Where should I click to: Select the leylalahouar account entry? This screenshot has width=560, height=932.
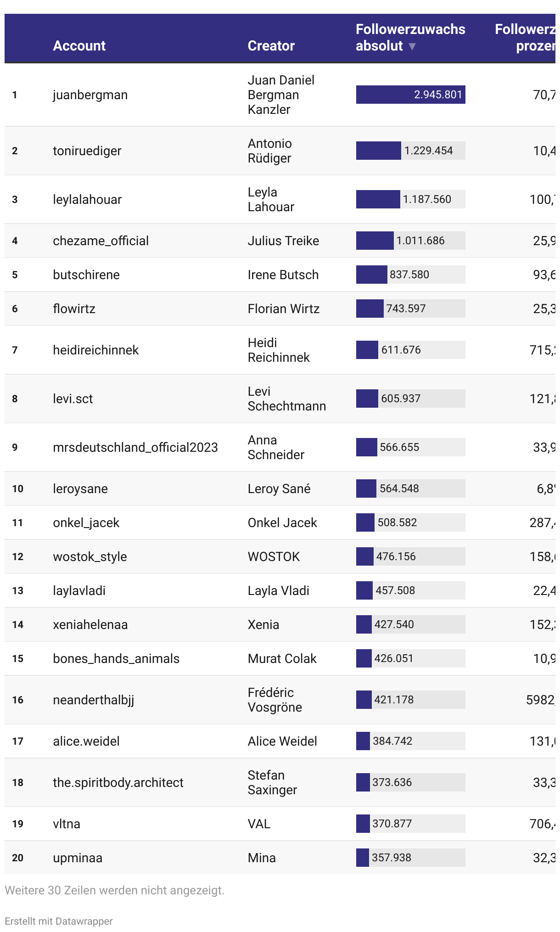[x=87, y=199]
